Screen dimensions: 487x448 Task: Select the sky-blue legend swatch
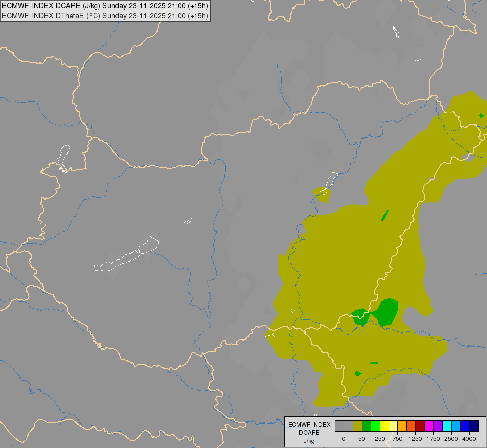click(x=456, y=426)
